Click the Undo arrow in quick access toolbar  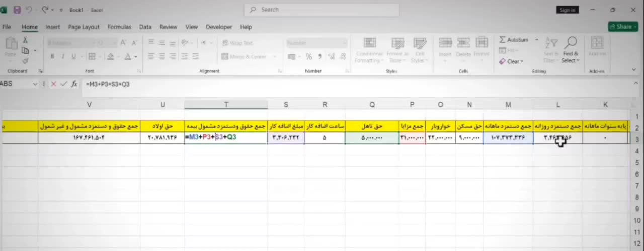point(29,10)
